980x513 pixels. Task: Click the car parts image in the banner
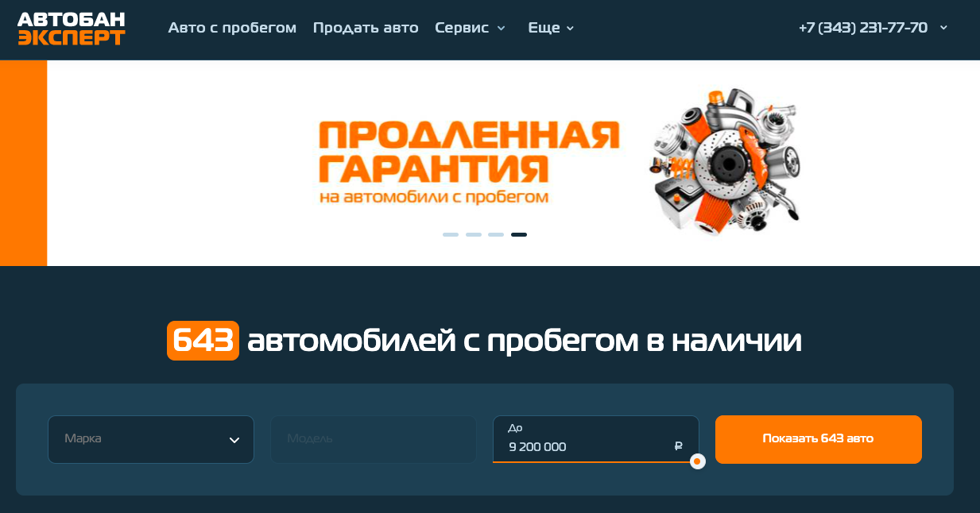tap(726, 162)
